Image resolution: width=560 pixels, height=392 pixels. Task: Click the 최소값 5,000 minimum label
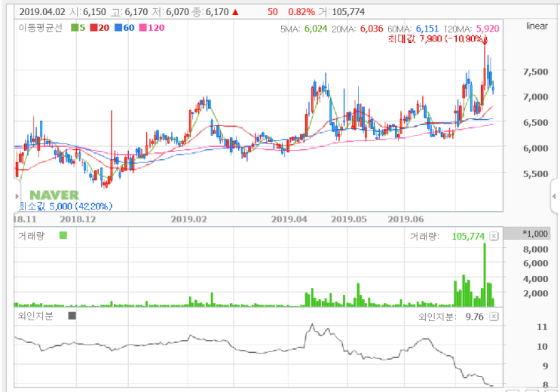66,206
